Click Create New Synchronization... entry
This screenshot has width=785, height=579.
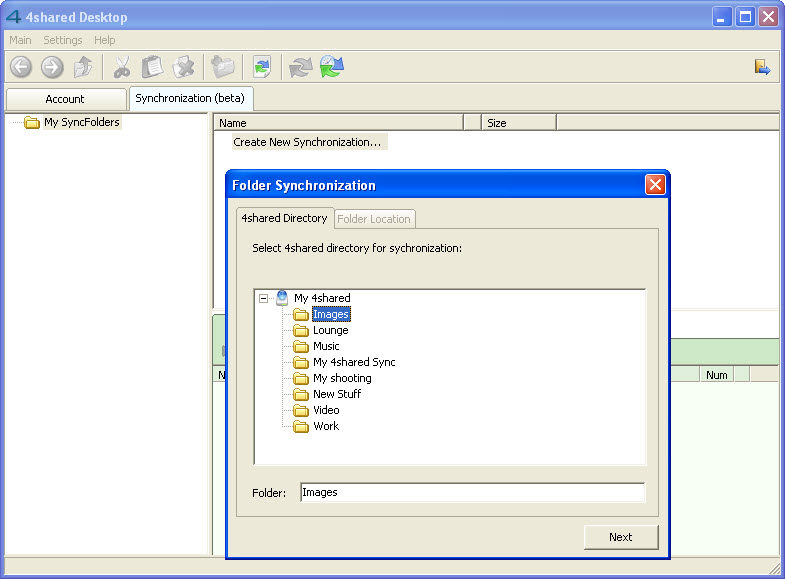point(307,142)
